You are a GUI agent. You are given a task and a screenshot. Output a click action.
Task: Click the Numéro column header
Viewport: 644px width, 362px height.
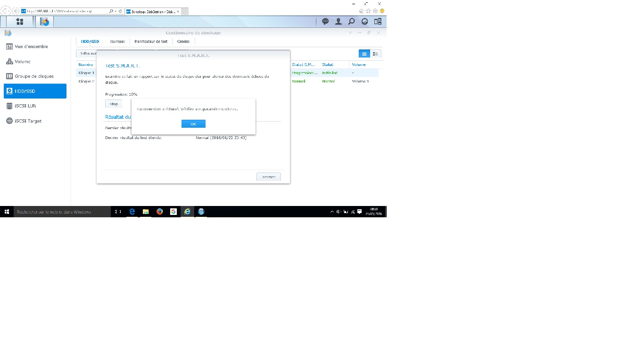point(86,65)
